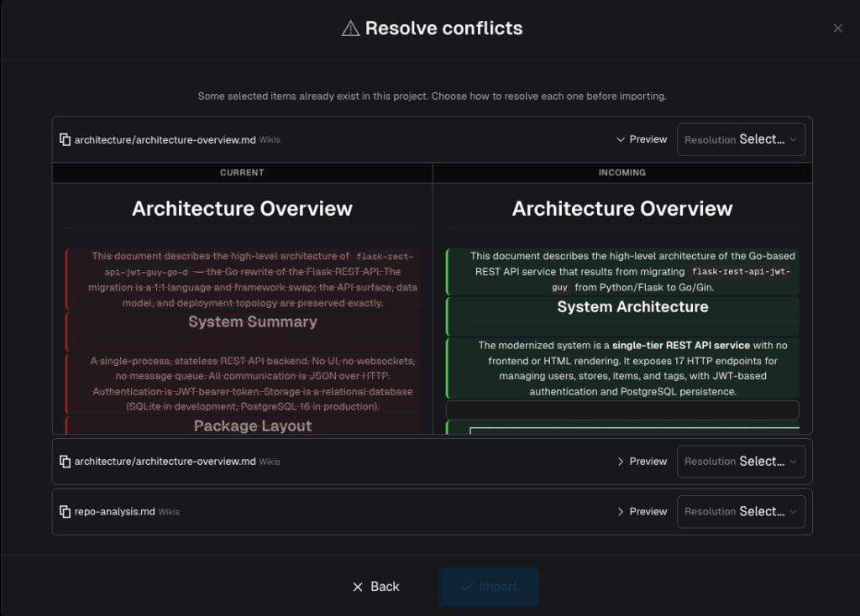Click the removed 'System Summary' heading
The height and width of the screenshot is (616, 860).
[253, 321]
